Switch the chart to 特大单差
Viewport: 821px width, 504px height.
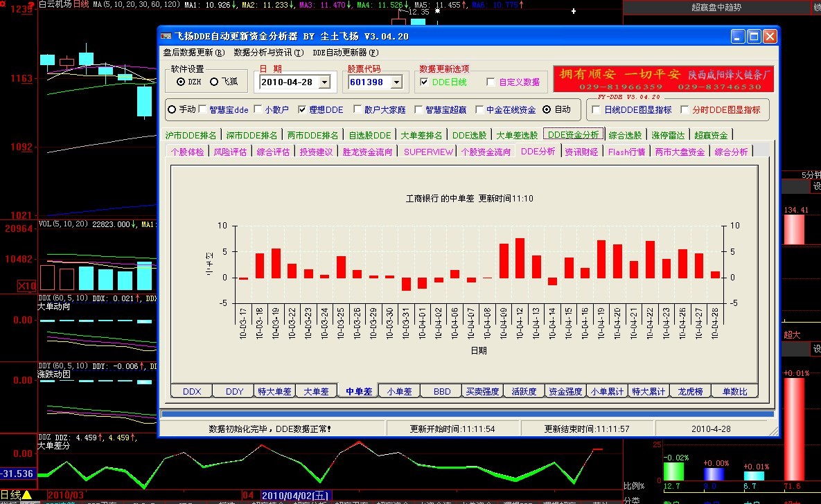pos(275,391)
